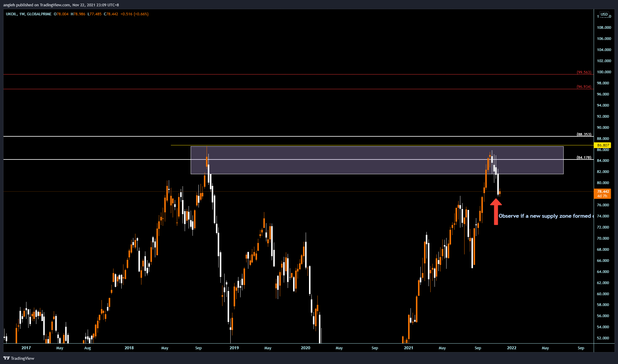
Task: Click the H78.986 high value in legend
Action: [78, 14]
